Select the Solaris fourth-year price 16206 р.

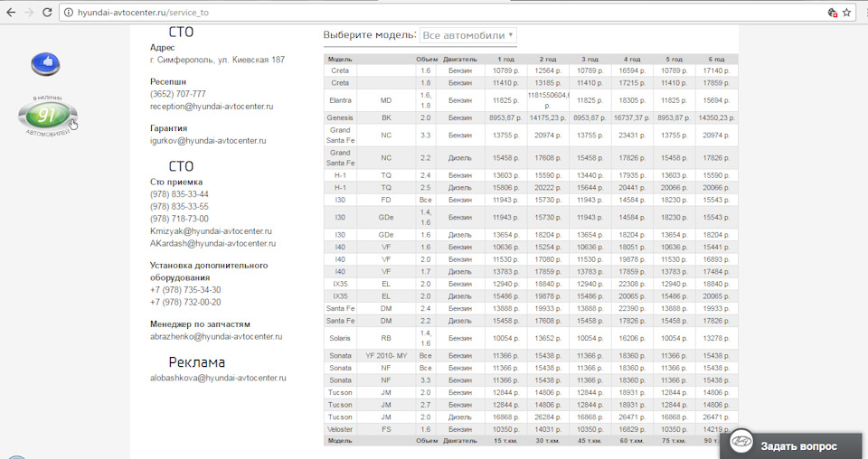coord(632,338)
